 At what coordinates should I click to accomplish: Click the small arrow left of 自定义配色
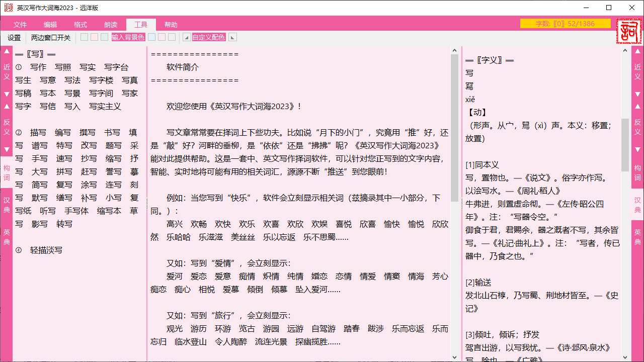click(187, 37)
